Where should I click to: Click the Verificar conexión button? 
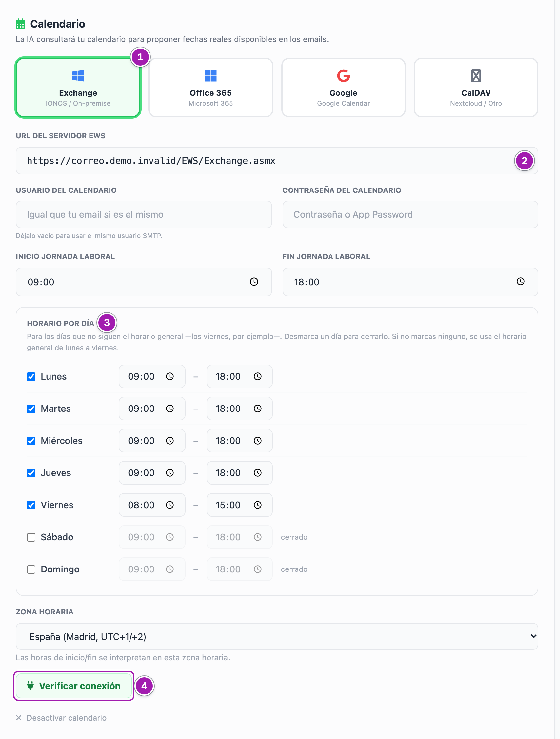coord(74,686)
